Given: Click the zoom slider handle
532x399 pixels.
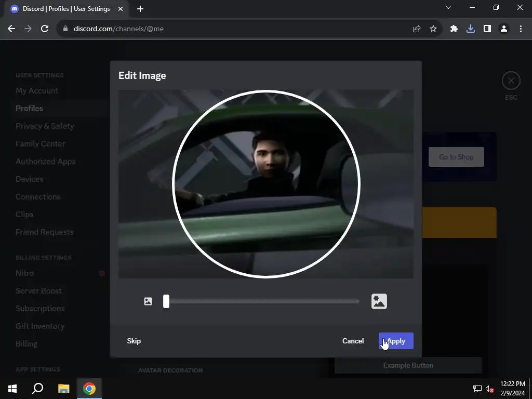Looking at the screenshot, I should pos(166,301).
